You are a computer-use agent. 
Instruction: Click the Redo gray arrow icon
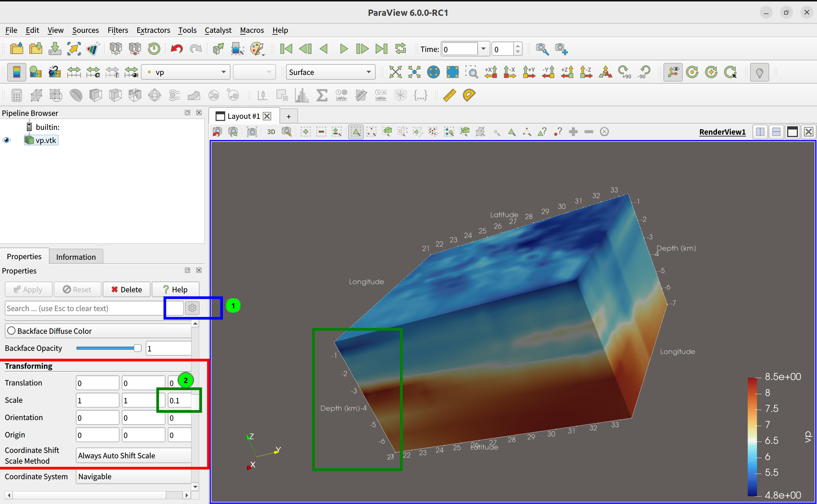tap(196, 49)
